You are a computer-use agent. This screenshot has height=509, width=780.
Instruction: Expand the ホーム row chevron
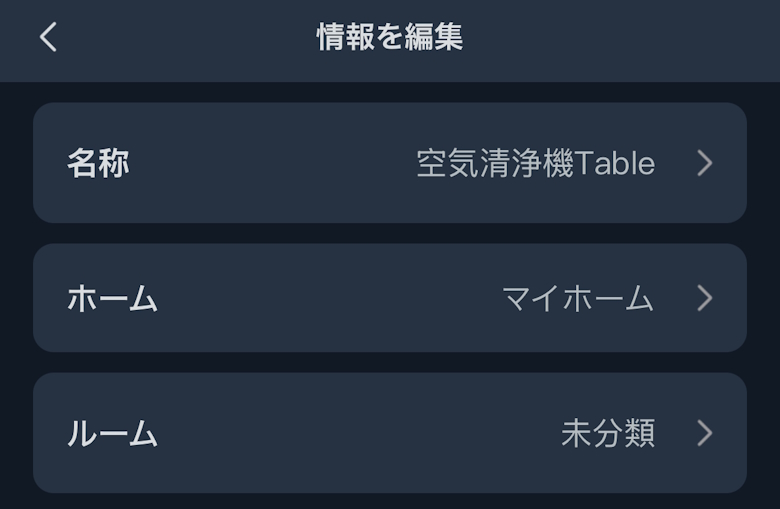705,298
